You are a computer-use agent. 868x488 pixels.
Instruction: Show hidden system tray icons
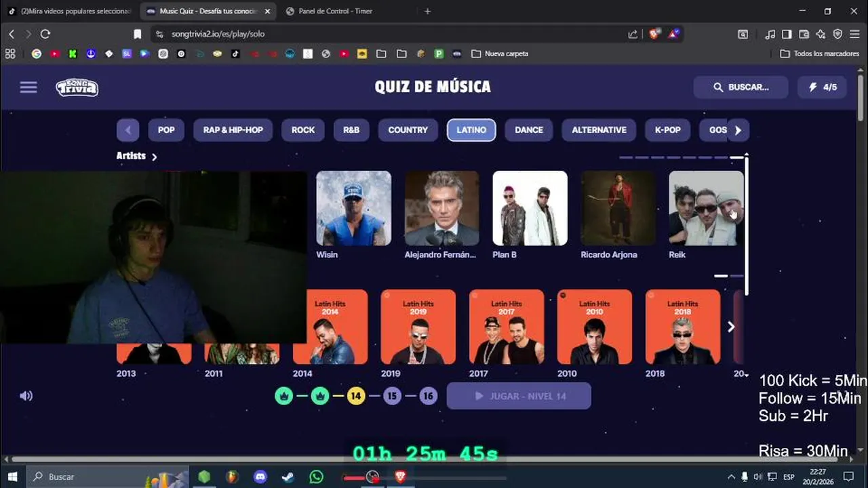(730, 476)
